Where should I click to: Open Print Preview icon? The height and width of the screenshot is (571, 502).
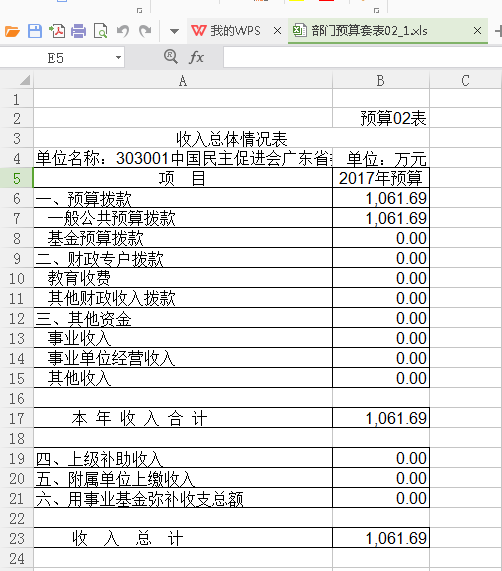pyautogui.click(x=100, y=31)
